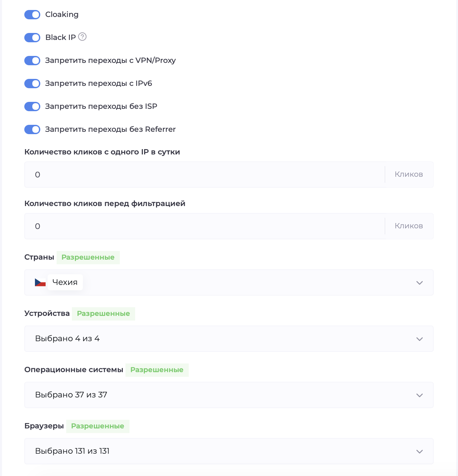
Task: Focus the clicks per IP per day field
Action: (x=205, y=175)
